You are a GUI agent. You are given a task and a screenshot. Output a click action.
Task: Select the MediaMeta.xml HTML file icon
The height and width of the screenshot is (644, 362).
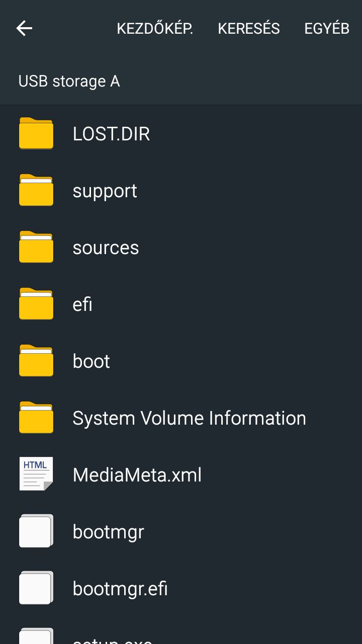coord(36,474)
